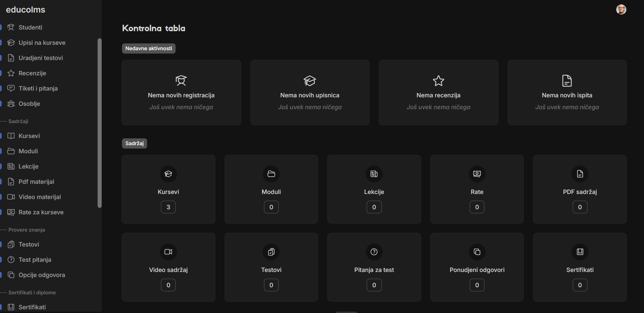Click the PDF sadržaj document icon
This screenshot has height=313, width=644.
(x=580, y=174)
